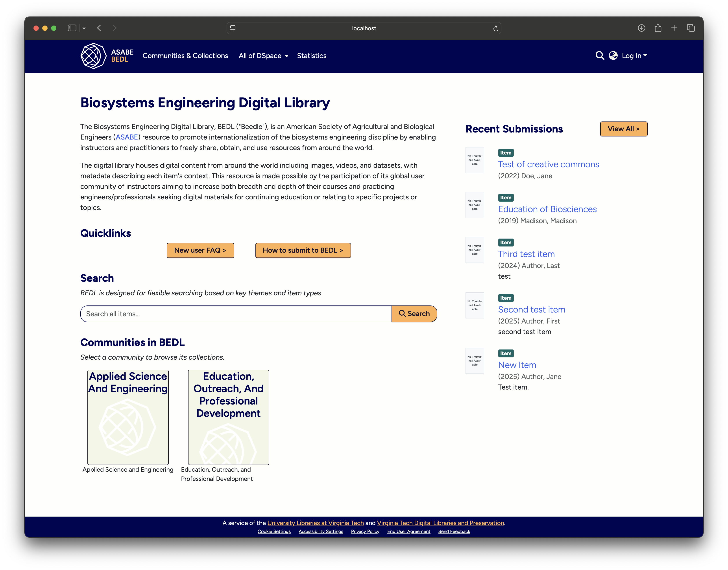Viewport: 728px width, 570px height.
Task: Open the Education of Biosciences item link
Action: pos(547,209)
